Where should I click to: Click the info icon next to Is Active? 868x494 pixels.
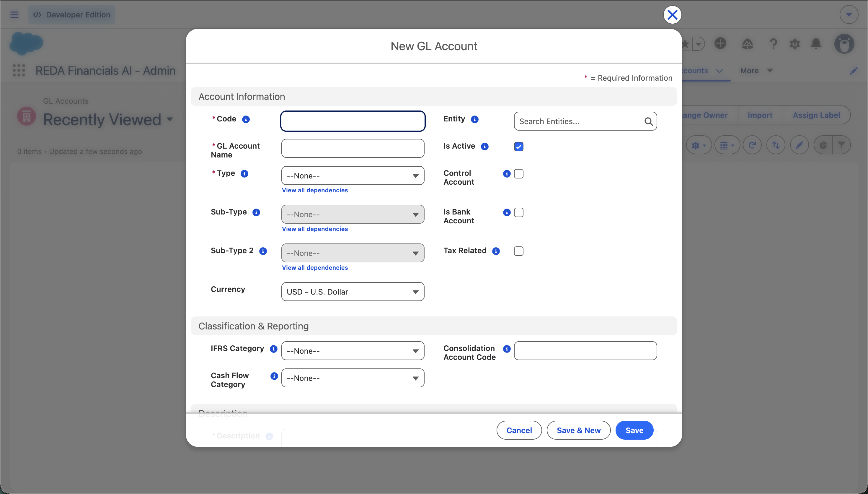pos(485,147)
